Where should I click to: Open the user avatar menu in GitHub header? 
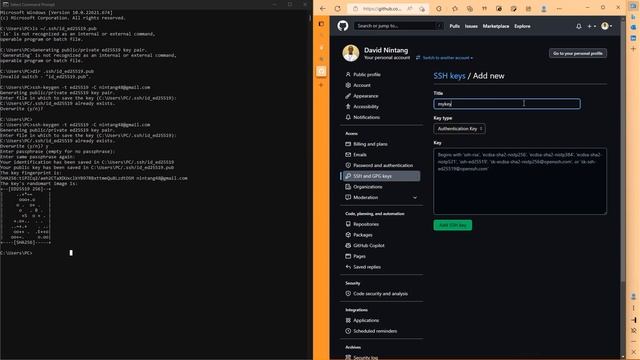607,26
